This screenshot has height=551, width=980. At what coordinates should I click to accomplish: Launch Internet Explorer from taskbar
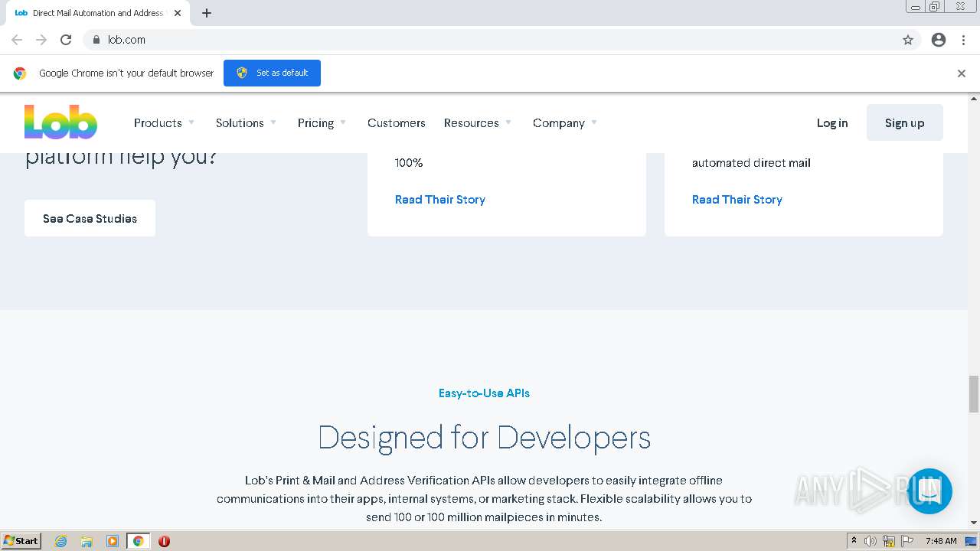[x=60, y=541]
